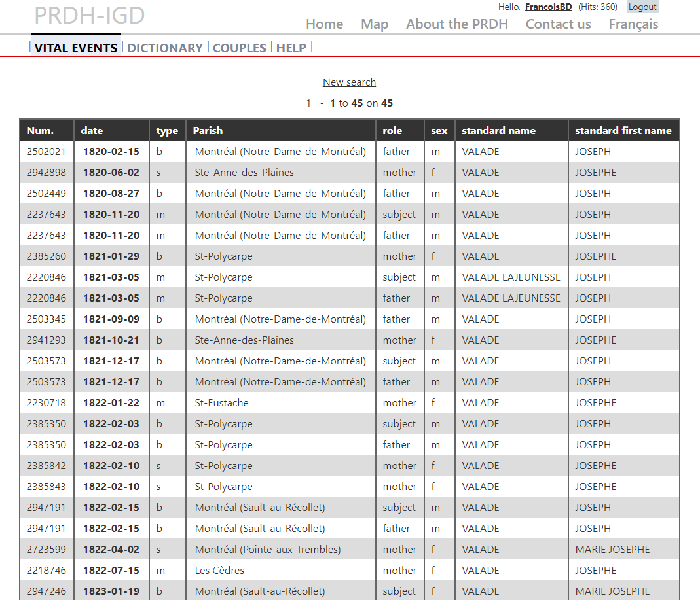The height and width of the screenshot is (600, 700).
Task: Click the date 1820-08-27
Action: pos(111,194)
